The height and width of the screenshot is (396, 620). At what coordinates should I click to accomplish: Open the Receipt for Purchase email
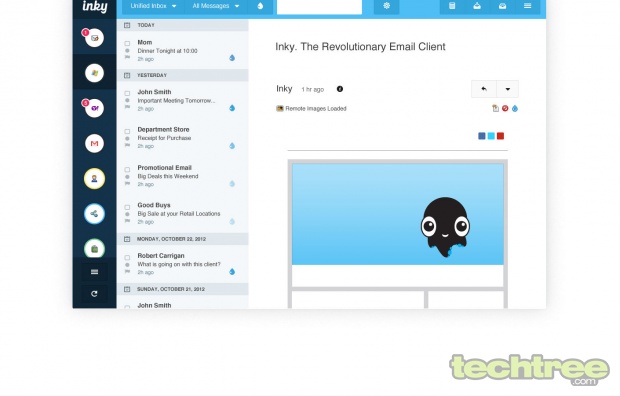[x=183, y=138]
